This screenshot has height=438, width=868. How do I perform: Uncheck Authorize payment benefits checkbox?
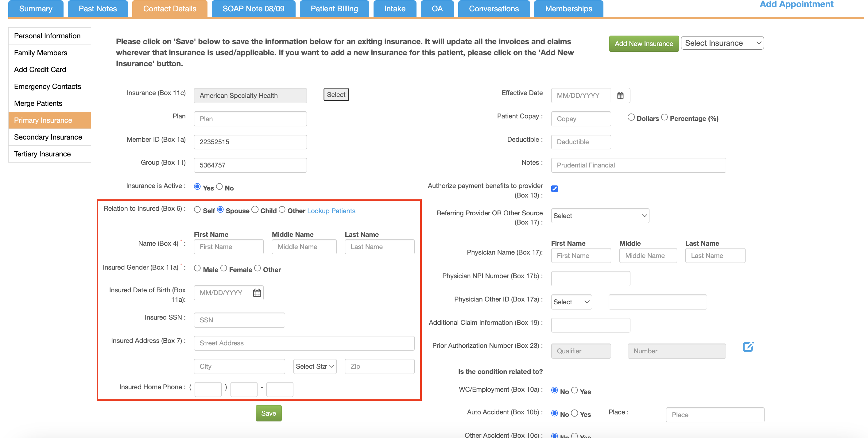pos(555,189)
